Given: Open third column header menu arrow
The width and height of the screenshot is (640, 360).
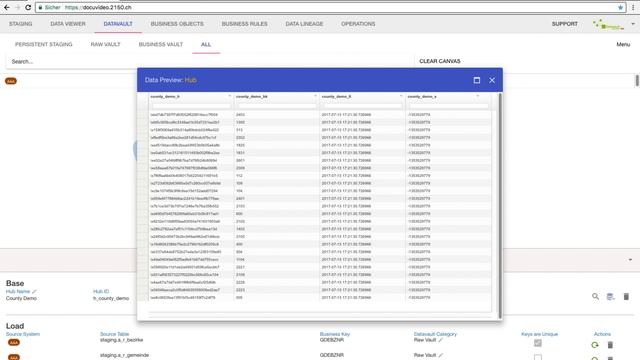Looking at the screenshot, I should [x=401, y=96].
